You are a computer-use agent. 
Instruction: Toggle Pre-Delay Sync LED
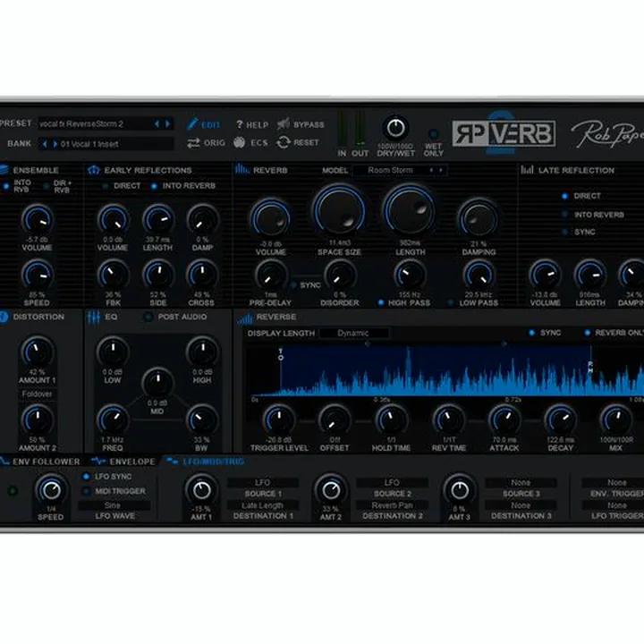click(x=293, y=285)
